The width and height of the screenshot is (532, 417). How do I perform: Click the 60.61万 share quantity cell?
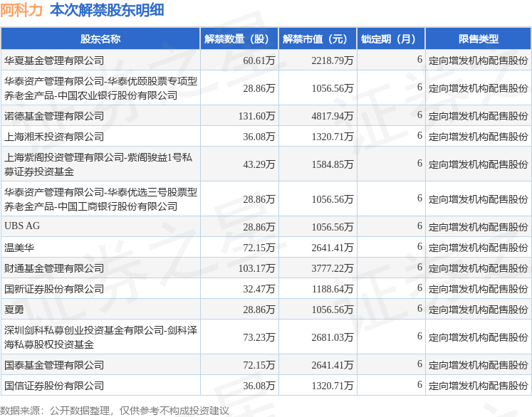[259, 60]
